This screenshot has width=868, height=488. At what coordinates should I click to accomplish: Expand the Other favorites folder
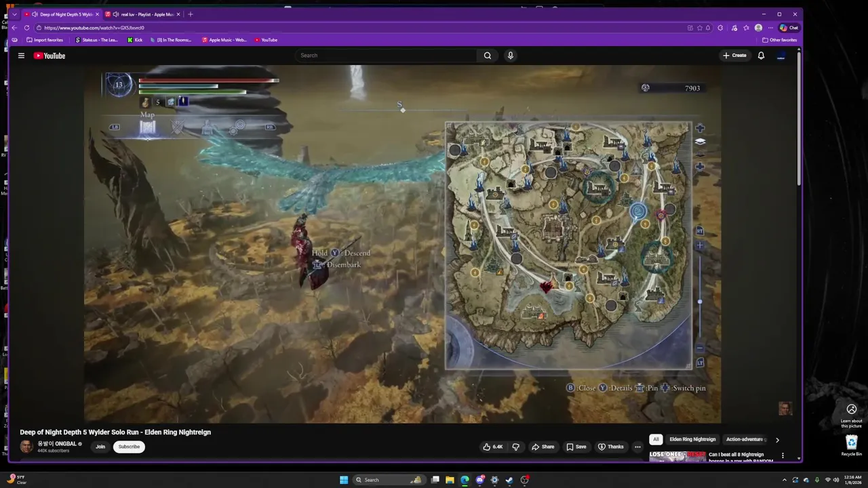[779, 40]
